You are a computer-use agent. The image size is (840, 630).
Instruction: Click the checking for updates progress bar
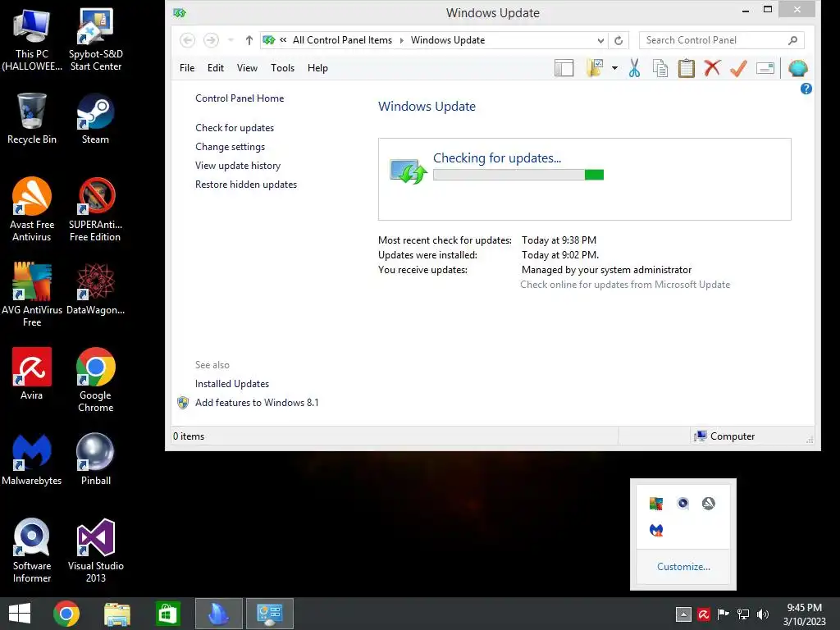tap(518, 175)
